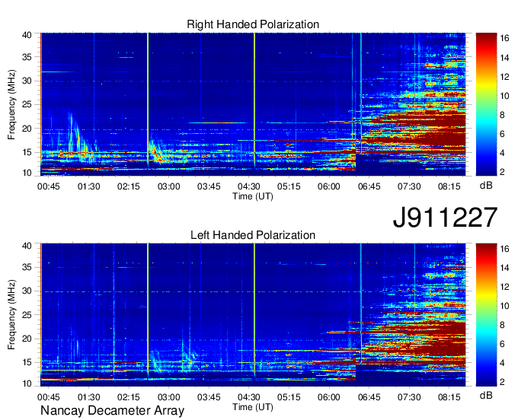Click 08:15 tick on Right Handed time axis
This screenshot has width=518, height=420.
[x=449, y=186]
